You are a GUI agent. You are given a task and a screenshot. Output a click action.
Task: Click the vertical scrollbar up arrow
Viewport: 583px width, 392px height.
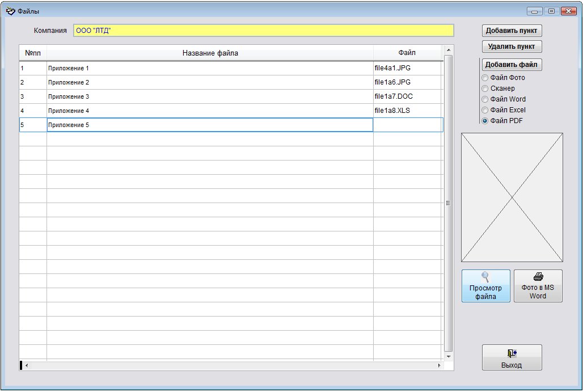click(x=449, y=50)
